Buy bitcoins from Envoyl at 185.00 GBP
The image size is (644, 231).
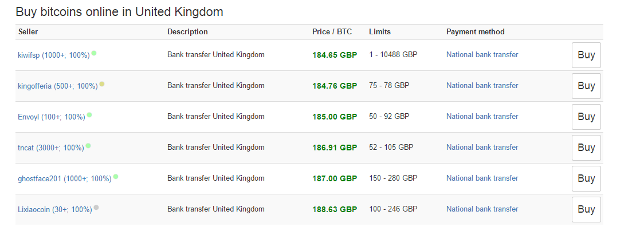click(x=586, y=117)
